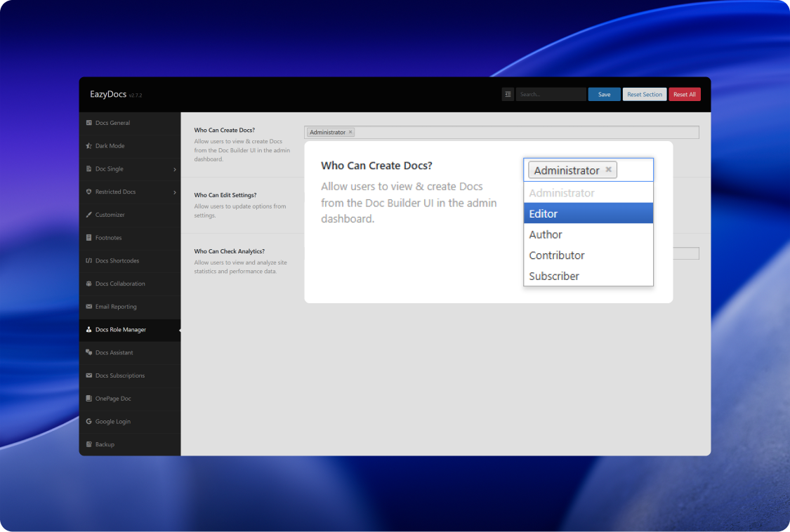Expand the Restricted Docs submenu arrow

(174, 192)
